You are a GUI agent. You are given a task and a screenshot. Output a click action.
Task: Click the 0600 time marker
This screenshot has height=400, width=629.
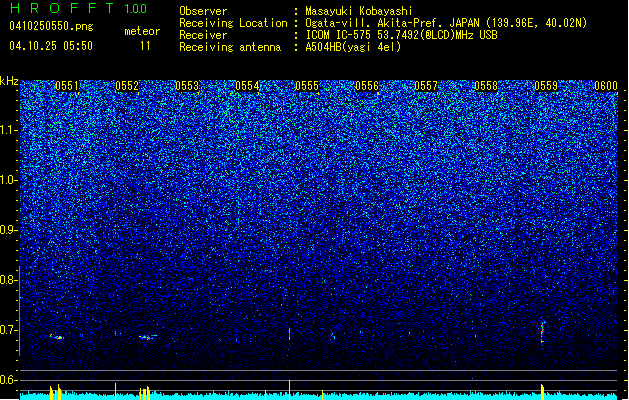(x=606, y=86)
